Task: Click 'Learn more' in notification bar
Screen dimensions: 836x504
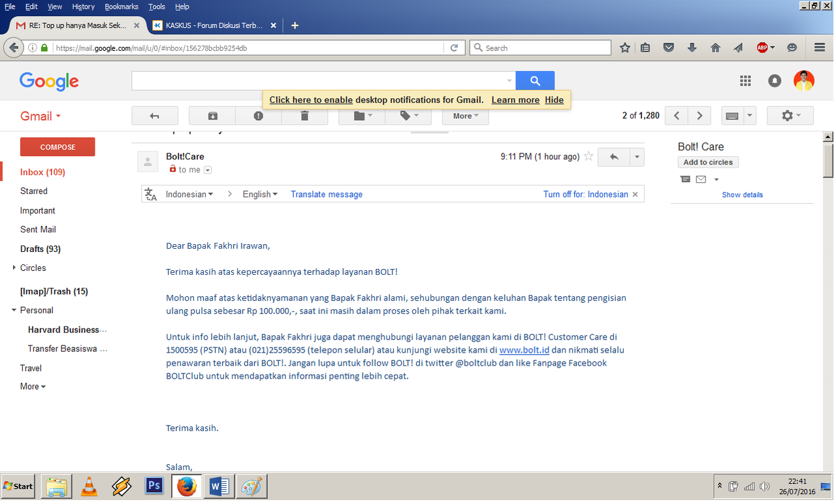Action: click(515, 100)
